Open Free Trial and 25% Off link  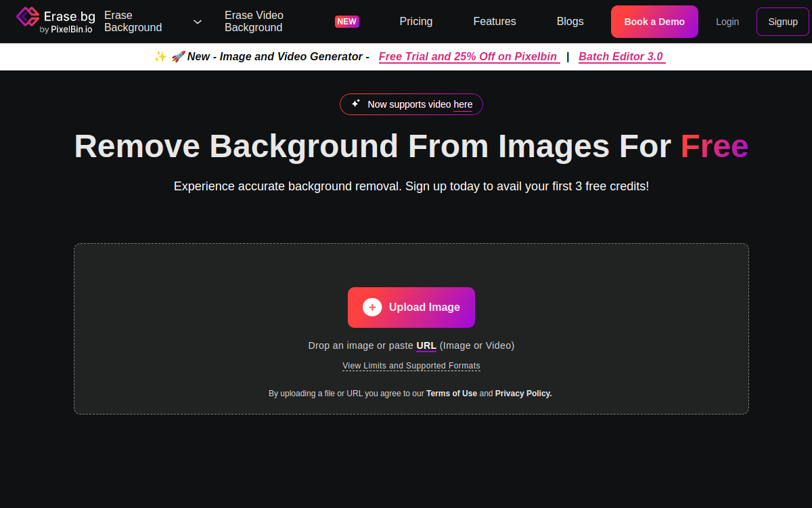coord(469,57)
